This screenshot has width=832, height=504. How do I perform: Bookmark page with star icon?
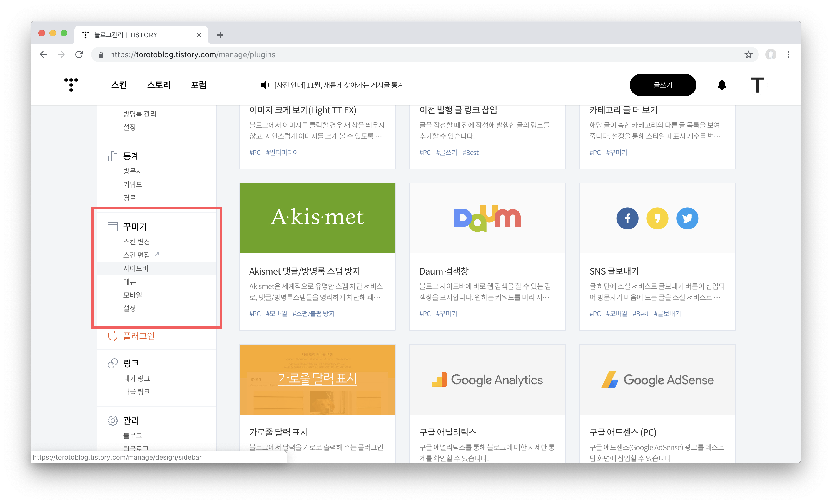point(748,54)
